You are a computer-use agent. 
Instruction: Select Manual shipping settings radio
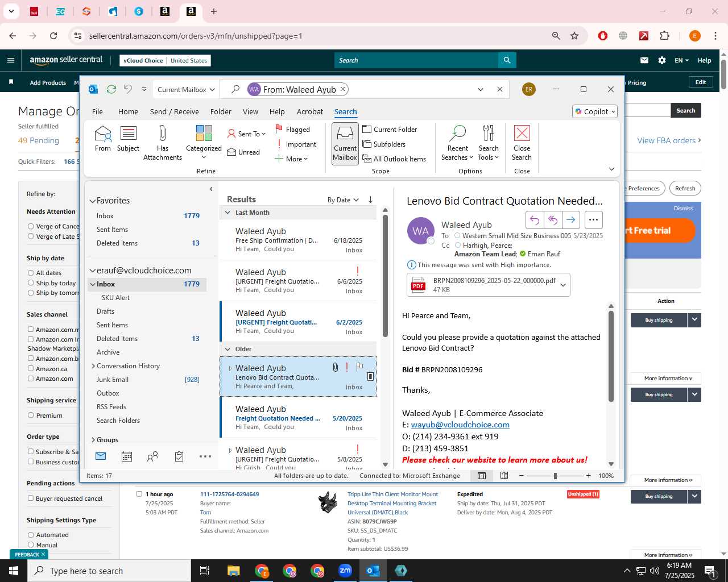[x=31, y=545]
